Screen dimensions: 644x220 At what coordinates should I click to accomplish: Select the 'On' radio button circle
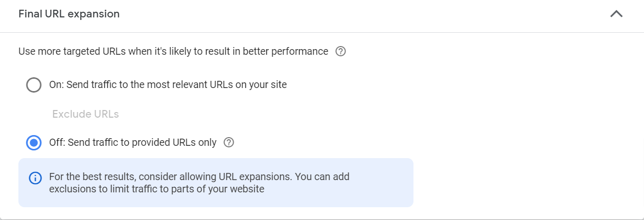(34, 85)
